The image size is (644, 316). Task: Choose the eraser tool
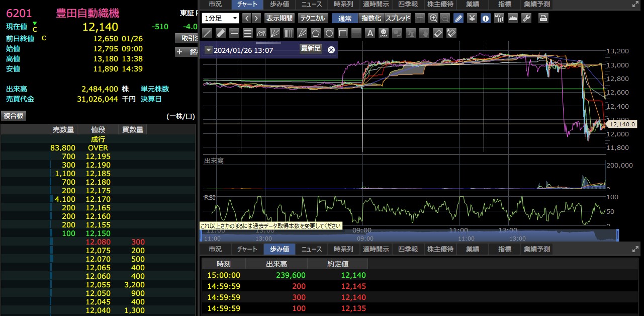[x=438, y=33]
